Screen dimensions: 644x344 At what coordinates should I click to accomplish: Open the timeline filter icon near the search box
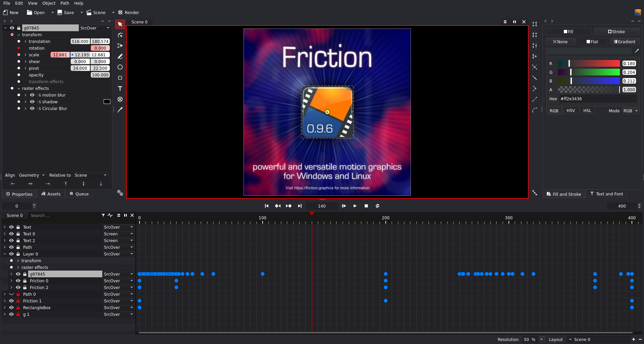tap(103, 215)
